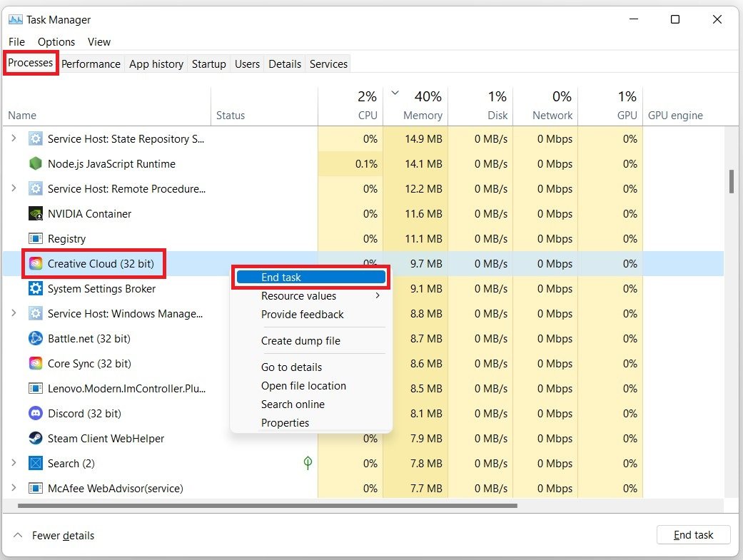Open the View menu

tap(99, 41)
